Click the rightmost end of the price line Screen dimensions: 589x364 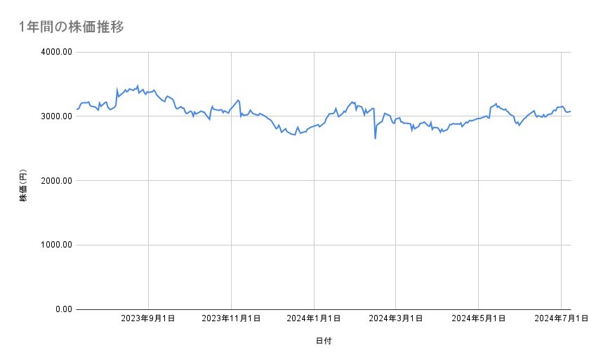571,111
